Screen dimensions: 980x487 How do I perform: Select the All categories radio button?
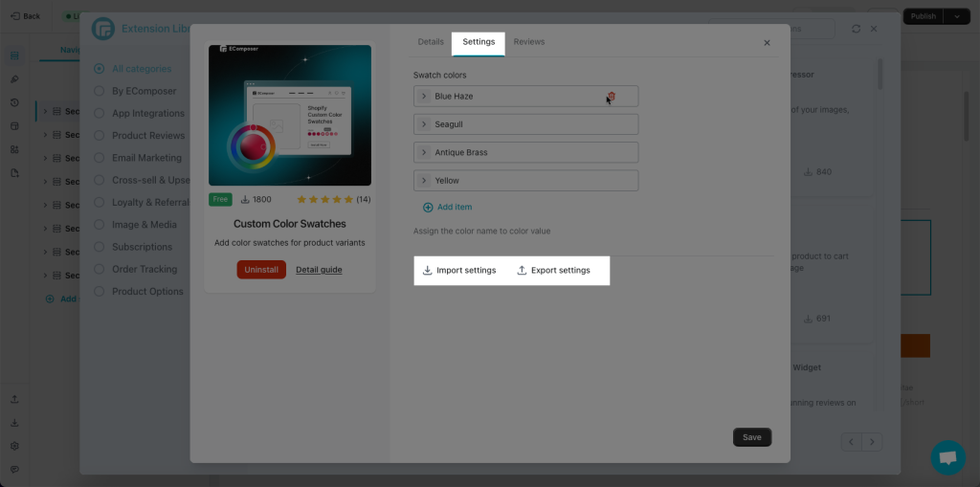[99, 69]
